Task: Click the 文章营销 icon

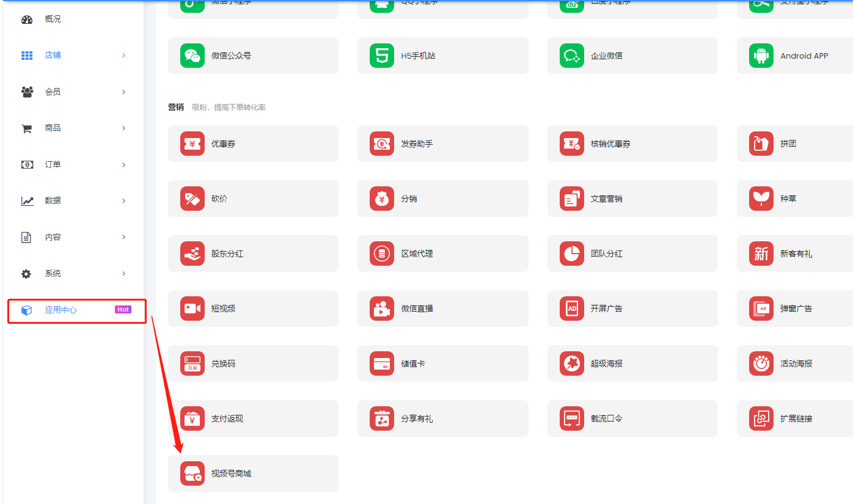Action: [572, 199]
